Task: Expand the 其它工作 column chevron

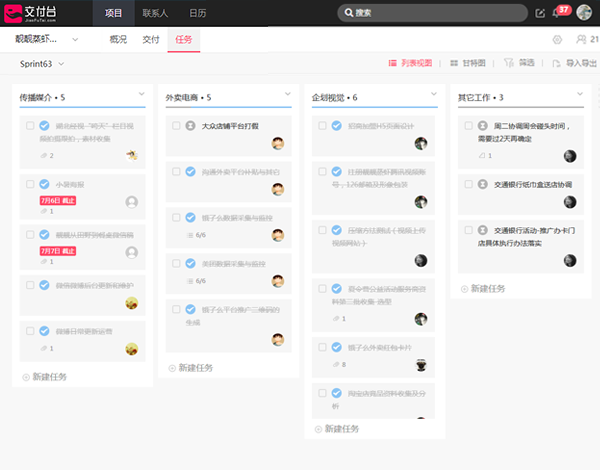Action: click(x=580, y=94)
